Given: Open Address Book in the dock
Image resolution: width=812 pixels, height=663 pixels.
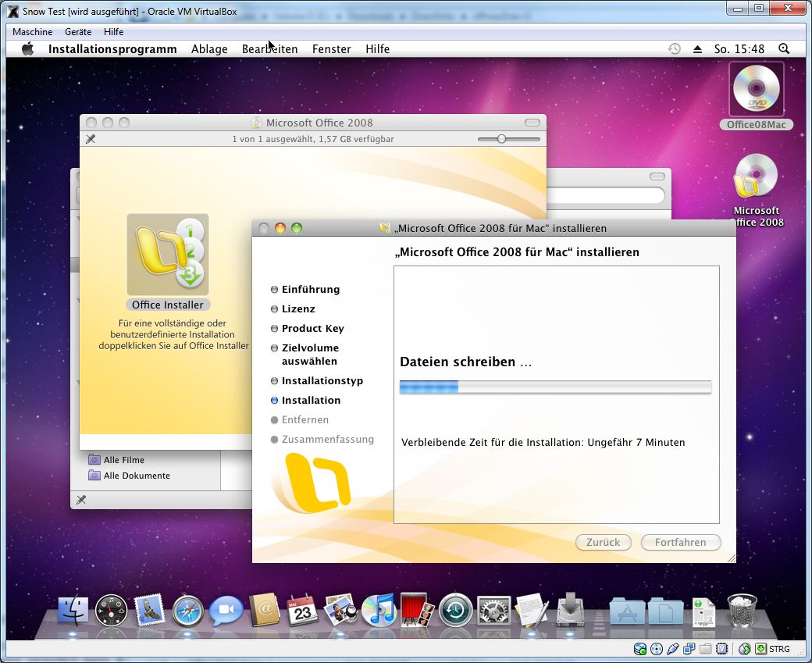Looking at the screenshot, I should [x=264, y=610].
